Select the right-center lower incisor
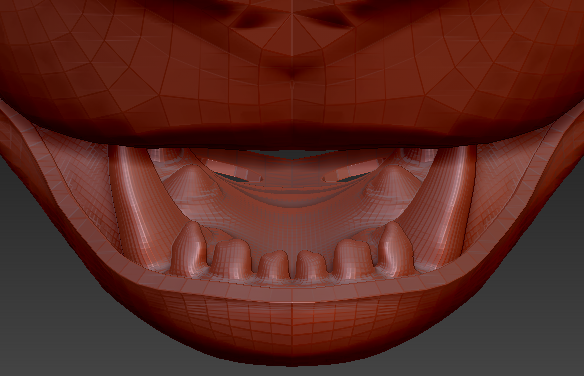584x376 pixels. click(x=311, y=265)
